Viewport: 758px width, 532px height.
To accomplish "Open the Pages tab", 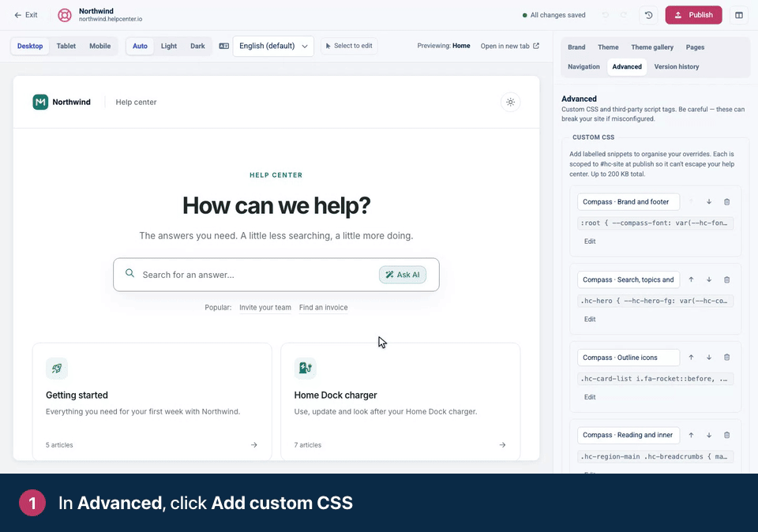I will [x=695, y=47].
